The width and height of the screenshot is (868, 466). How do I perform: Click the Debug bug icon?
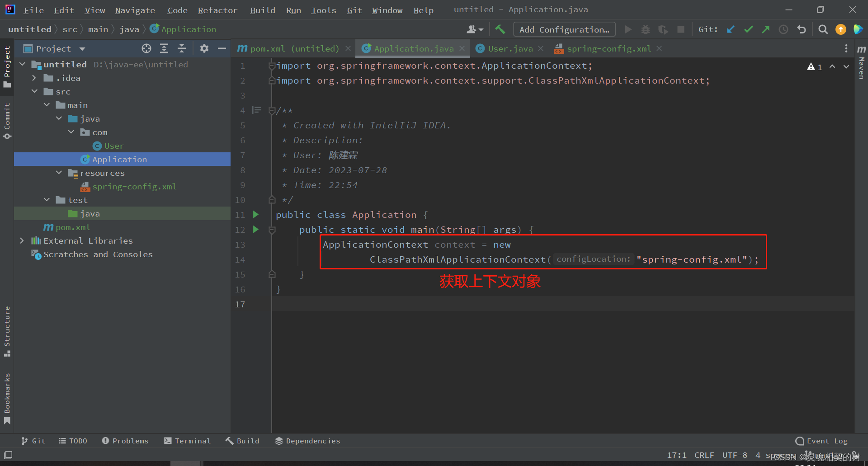tap(646, 29)
